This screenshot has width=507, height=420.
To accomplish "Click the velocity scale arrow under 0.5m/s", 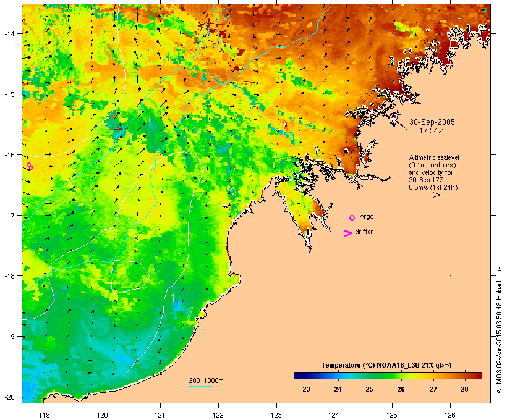I will tap(429, 195).
